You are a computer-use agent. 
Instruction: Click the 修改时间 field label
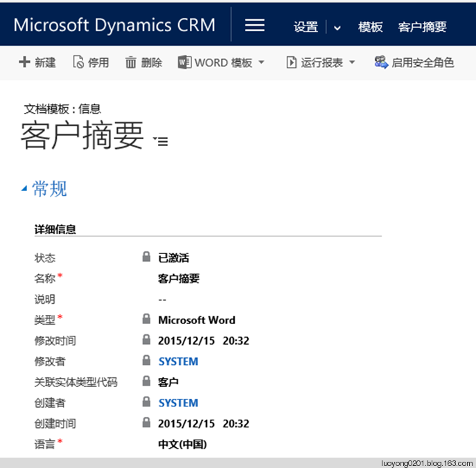(55, 341)
